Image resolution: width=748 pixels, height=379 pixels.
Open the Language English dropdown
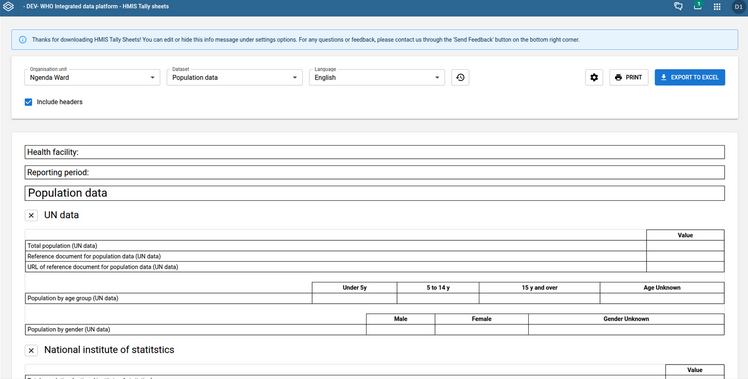377,77
